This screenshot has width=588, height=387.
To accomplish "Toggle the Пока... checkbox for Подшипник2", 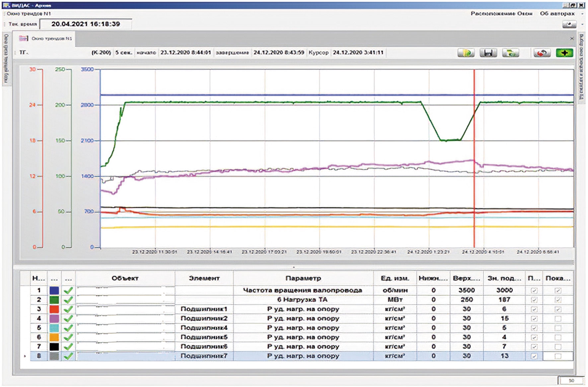I will tap(558, 319).
